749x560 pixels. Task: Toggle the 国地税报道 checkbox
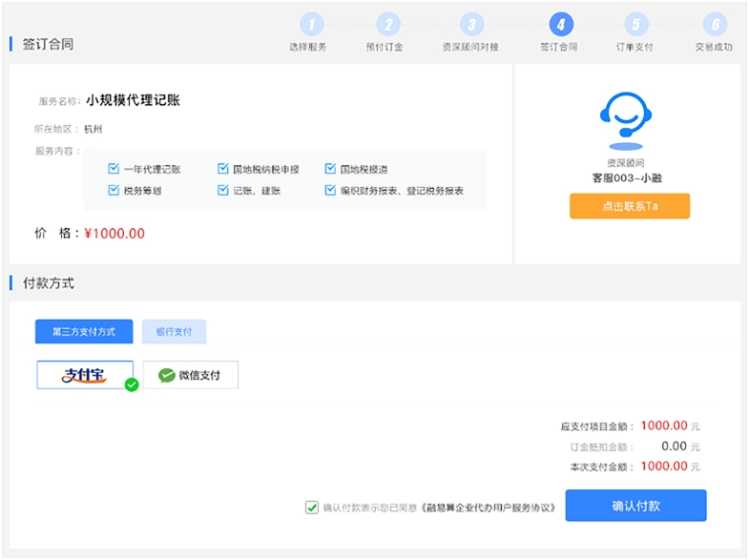(x=330, y=169)
